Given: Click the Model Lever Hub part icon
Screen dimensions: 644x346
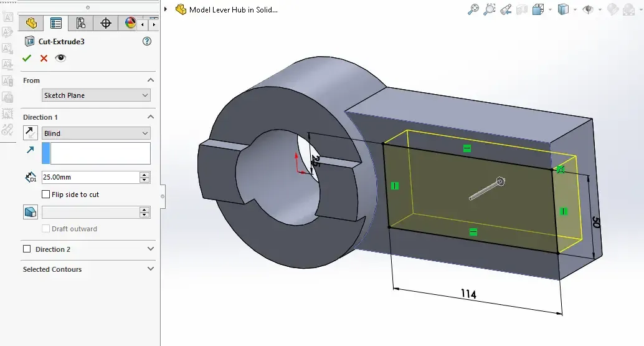Looking at the screenshot, I should [181, 9].
